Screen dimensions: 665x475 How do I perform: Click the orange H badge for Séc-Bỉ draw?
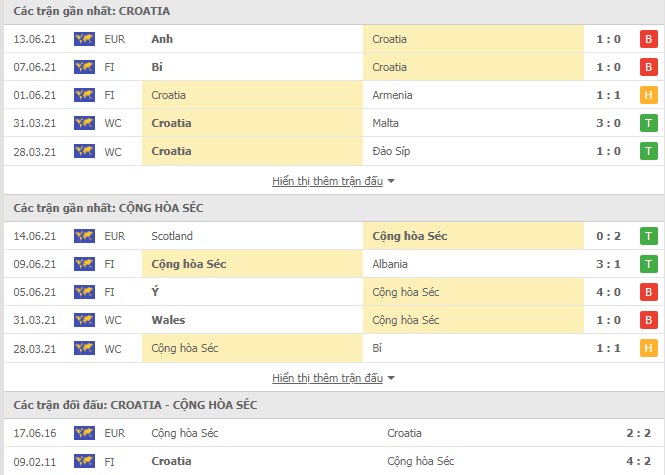point(648,348)
